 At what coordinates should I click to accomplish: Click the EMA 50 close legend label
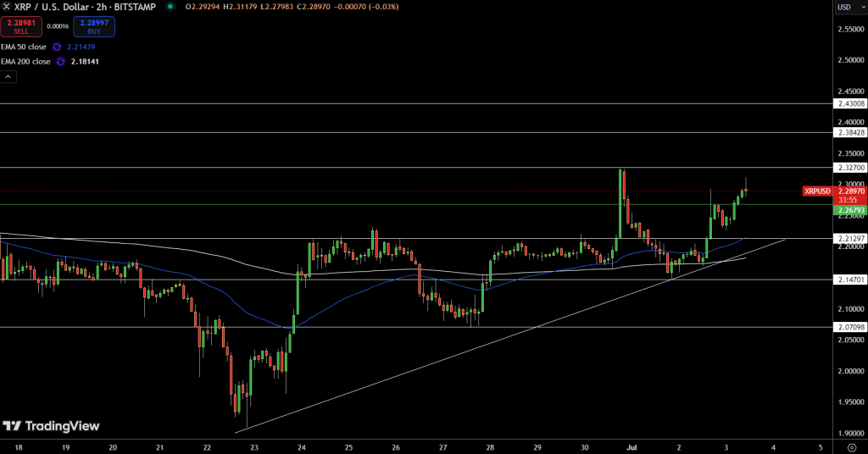(24, 47)
